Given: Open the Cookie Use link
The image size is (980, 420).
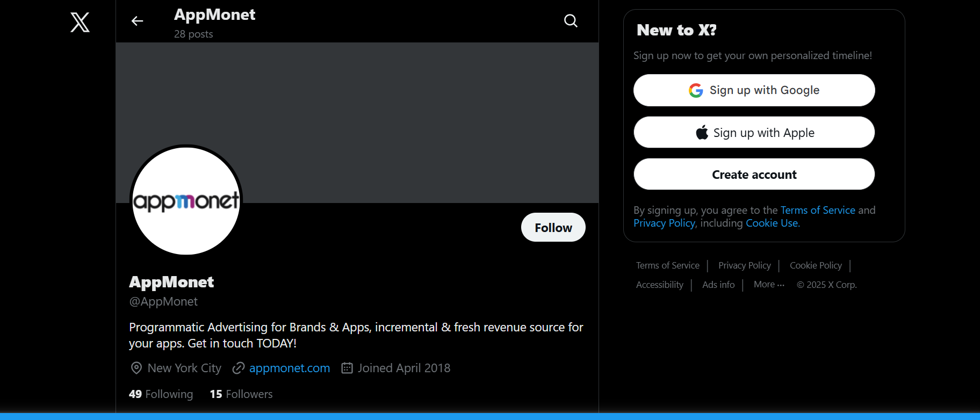Looking at the screenshot, I should point(773,223).
